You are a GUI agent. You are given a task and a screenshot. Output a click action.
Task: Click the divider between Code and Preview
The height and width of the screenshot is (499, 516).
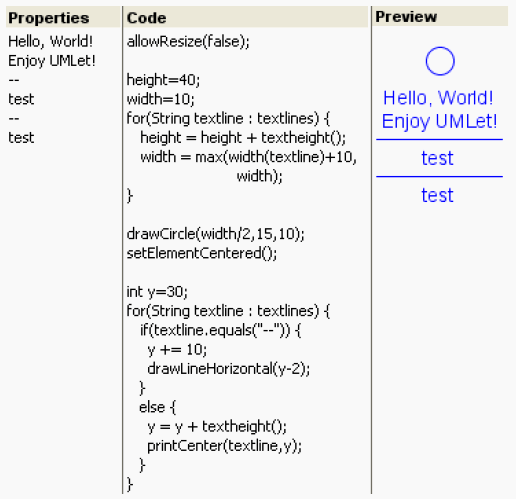(x=371, y=250)
